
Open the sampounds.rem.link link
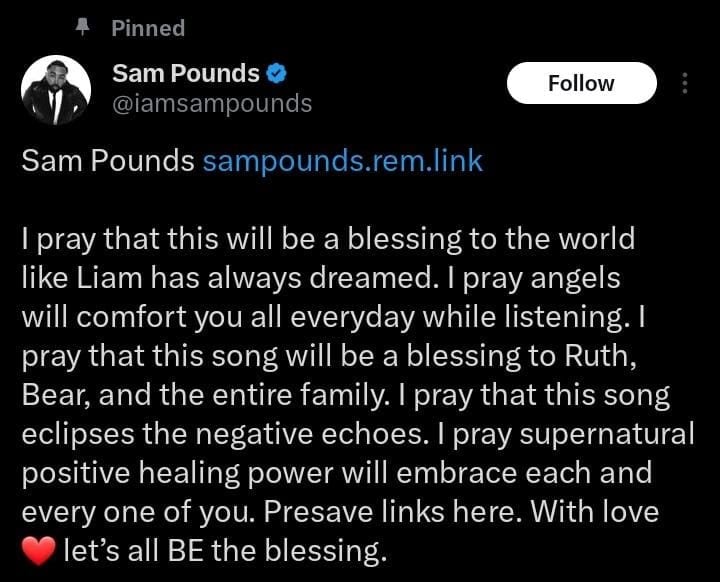tap(342, 160)
